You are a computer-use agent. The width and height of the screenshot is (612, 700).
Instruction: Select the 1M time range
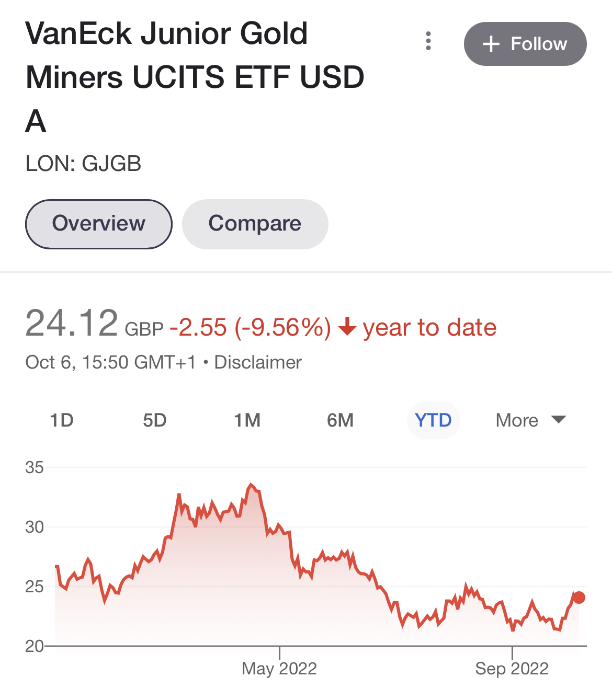[247, 420]
